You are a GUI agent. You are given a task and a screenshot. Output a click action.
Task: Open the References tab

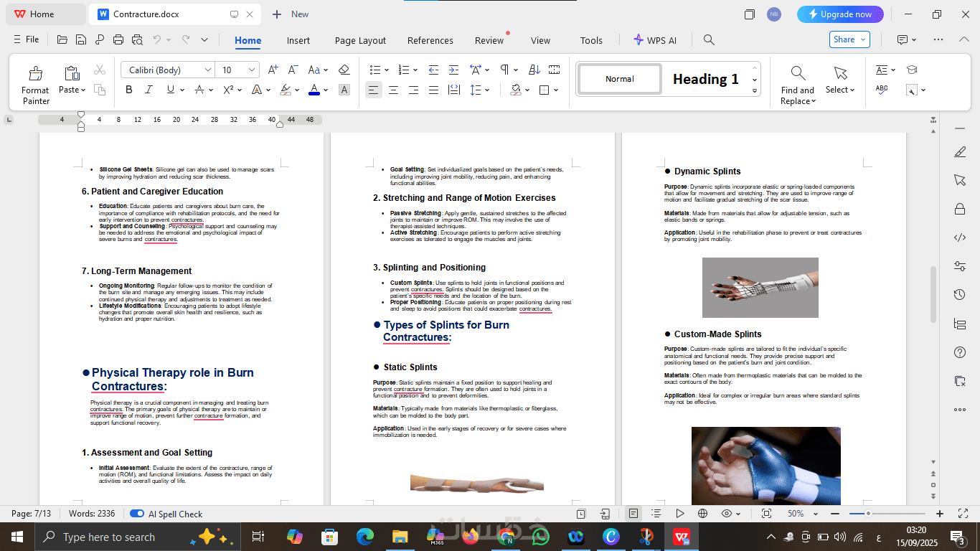(x=430, y=40)
